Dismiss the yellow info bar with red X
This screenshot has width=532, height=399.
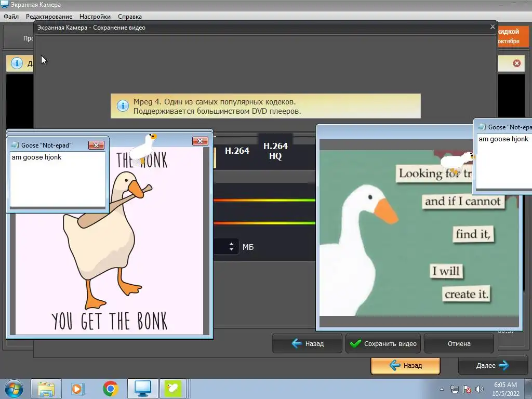click(x=517, y=63)
